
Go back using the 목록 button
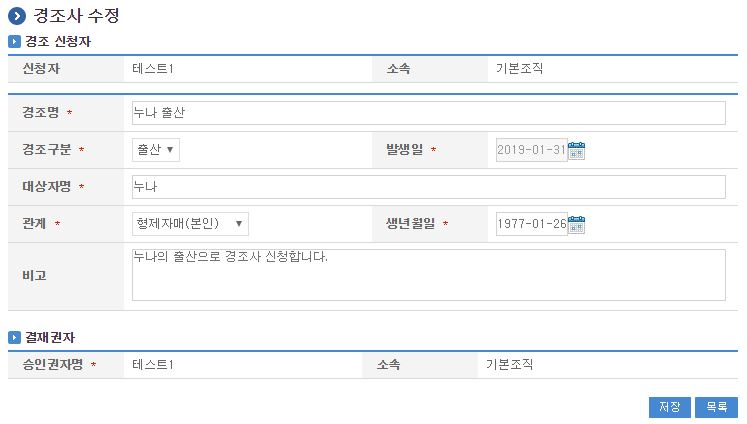click(x=716, y=407)
